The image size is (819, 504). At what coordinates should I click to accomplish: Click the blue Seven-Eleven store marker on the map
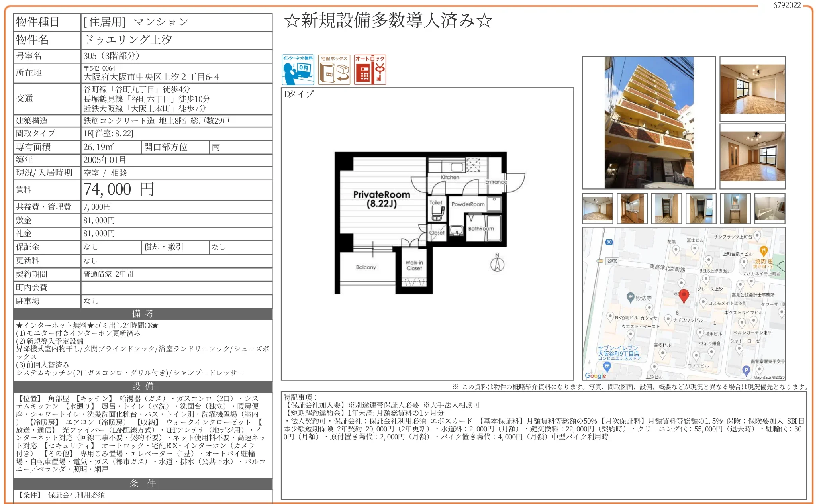pos(607,366)
